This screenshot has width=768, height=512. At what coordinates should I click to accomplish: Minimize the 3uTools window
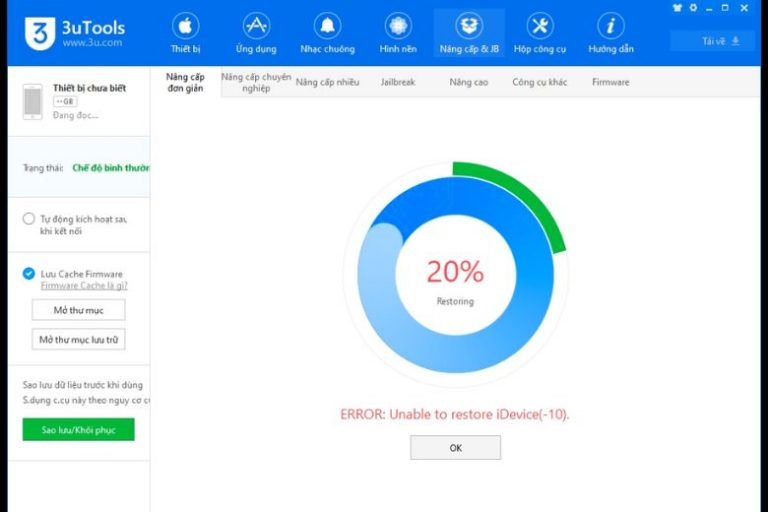click(x=709, y=8)
